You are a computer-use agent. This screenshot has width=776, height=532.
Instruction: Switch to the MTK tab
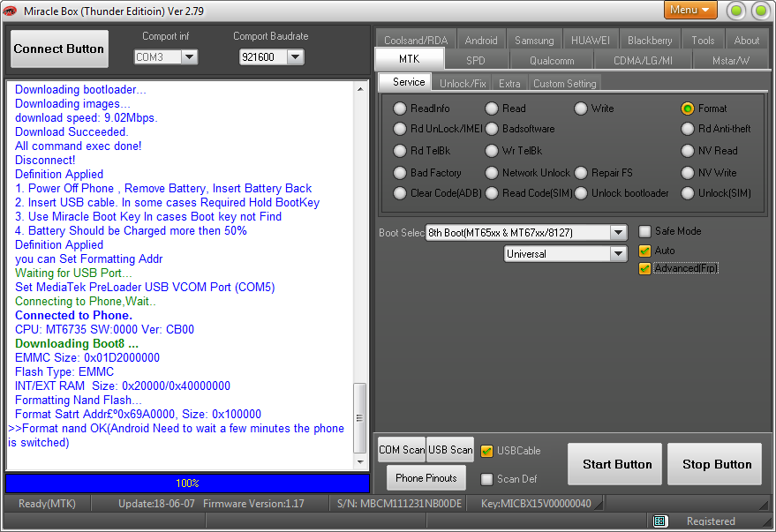(410, 59)
